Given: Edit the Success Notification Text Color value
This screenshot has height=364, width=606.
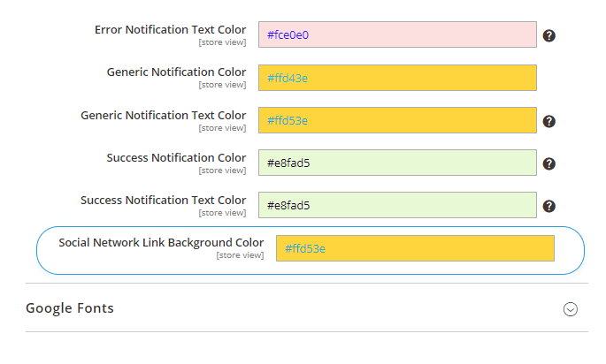Looking at the screenshot, I should pyautogui.click(x=397, y=205).
